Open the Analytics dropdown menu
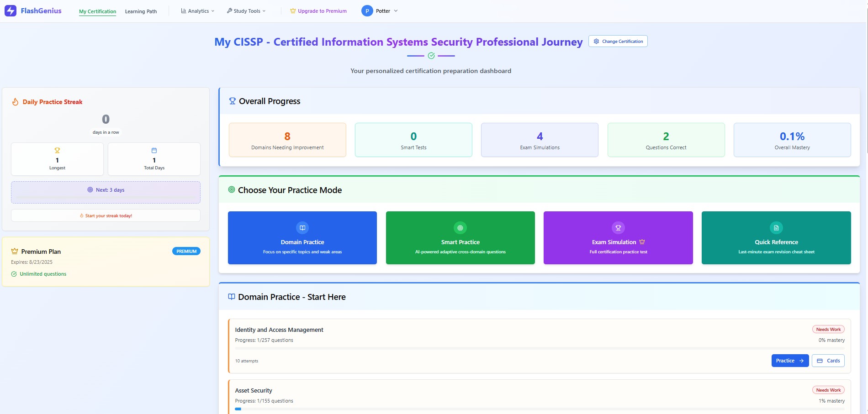The image size is (868, 414). click(x=197, y=10)
